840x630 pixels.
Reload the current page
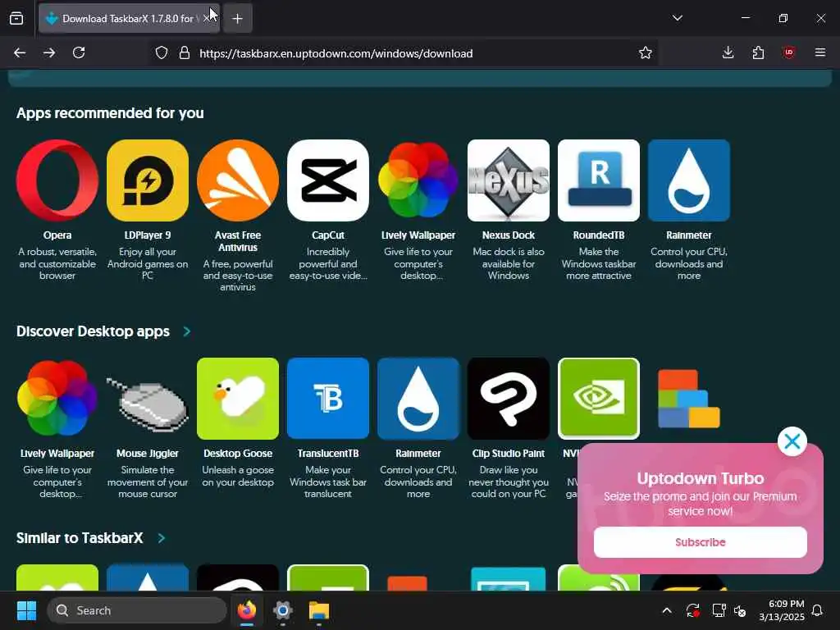pos(79,53)
